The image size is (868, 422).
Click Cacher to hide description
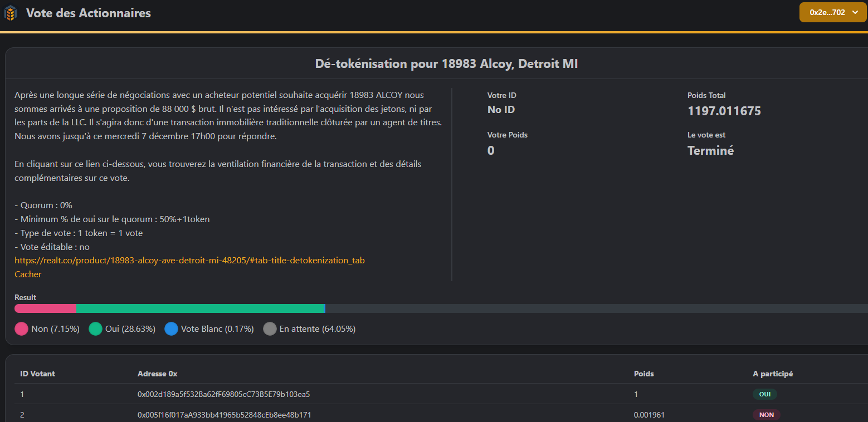click(x=28, y=274)
